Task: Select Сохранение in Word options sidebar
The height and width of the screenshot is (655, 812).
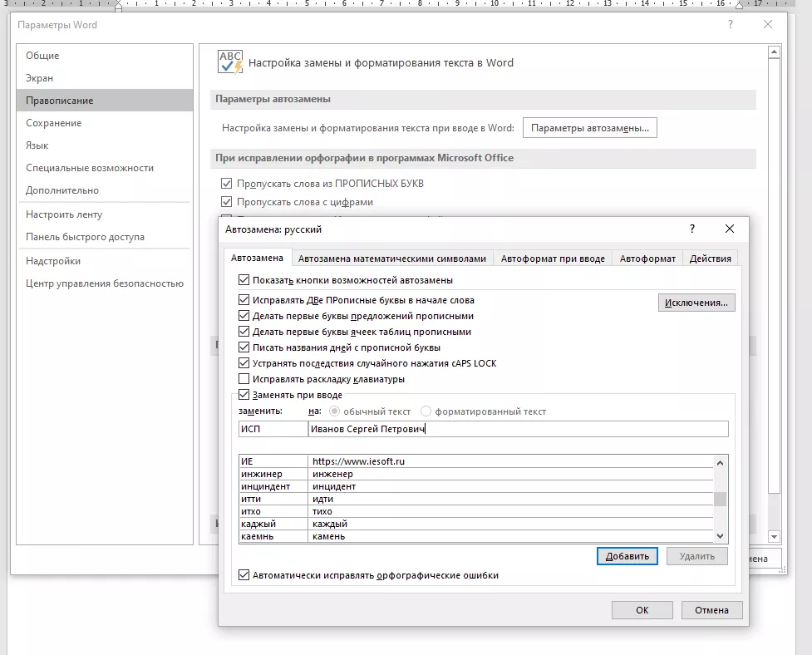Action: point(105,123)
